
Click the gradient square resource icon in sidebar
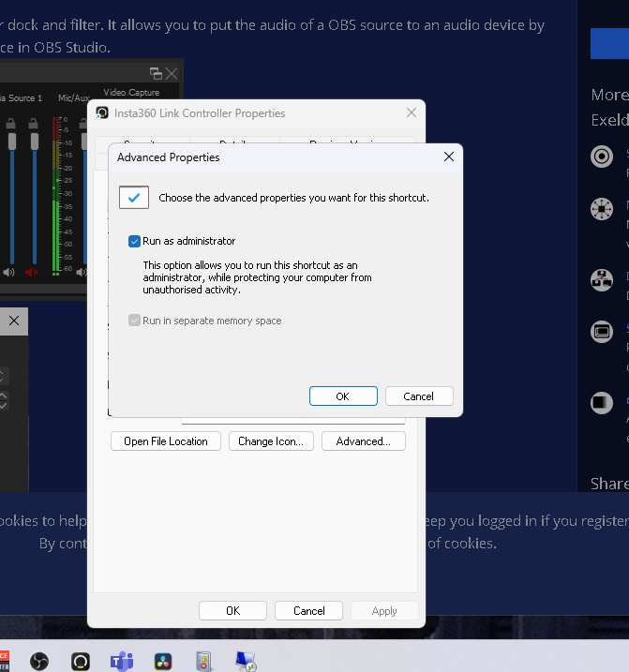pos(602,402)
